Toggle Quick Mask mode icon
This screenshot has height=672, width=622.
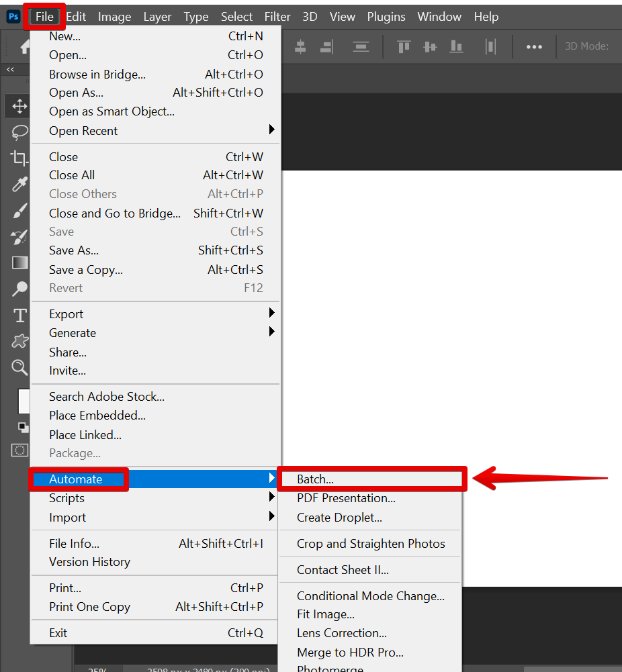pyautogui.click(x=20, y=450)
